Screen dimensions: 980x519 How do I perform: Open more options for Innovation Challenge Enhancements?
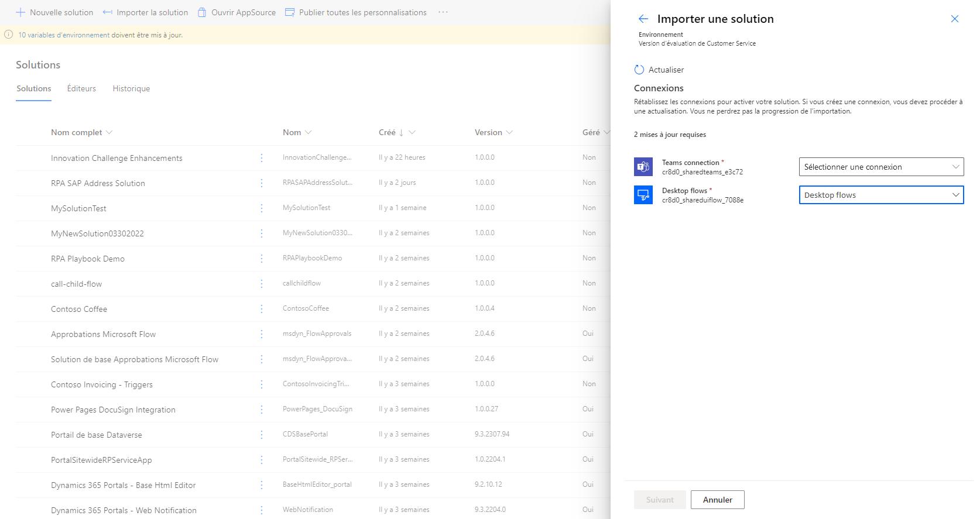(x=262, y=158)
